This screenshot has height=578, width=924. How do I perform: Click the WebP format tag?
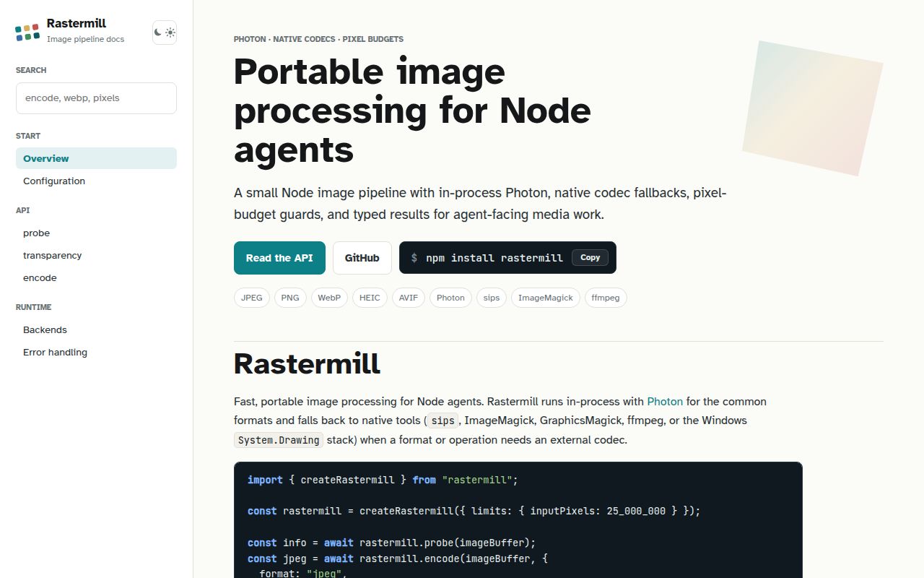[x=329, y=298]
